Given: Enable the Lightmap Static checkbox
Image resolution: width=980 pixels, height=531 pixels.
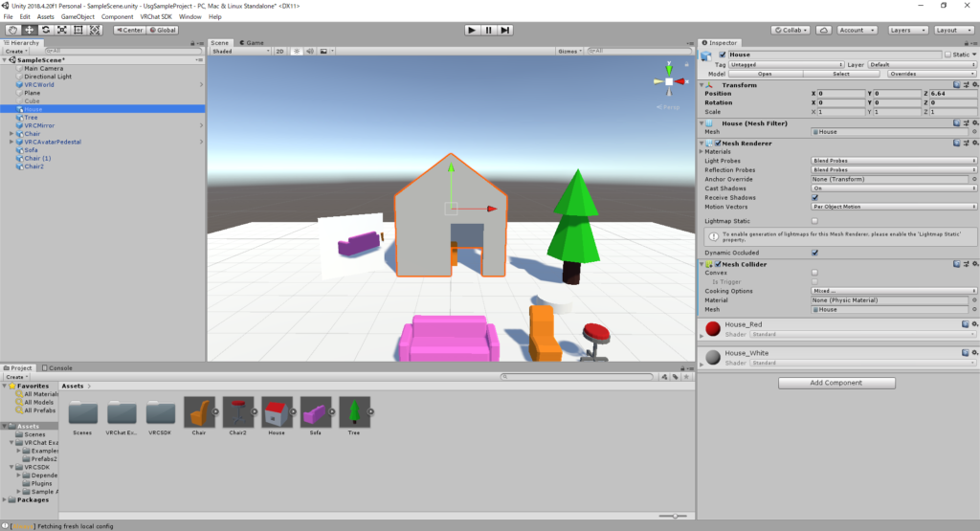Looking at the screenshot, I should (814, 220).
